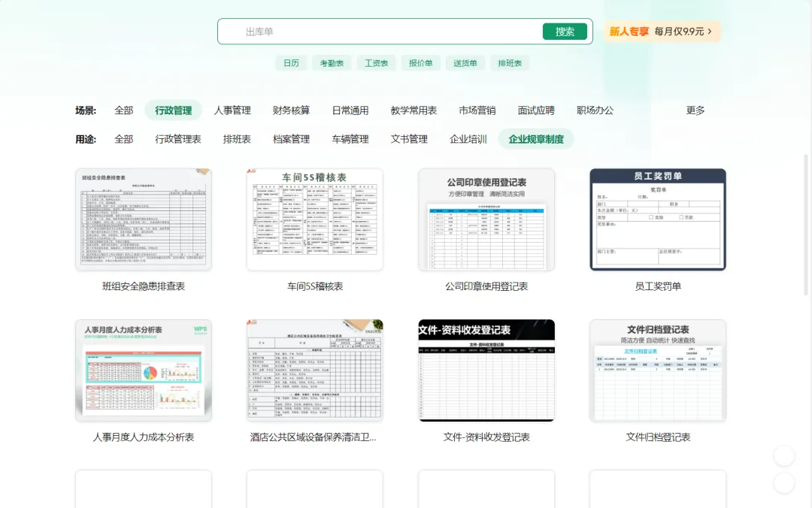Choose the 车辆管理 usage filter
Viewport: 812px width, 508px height.
350,139
